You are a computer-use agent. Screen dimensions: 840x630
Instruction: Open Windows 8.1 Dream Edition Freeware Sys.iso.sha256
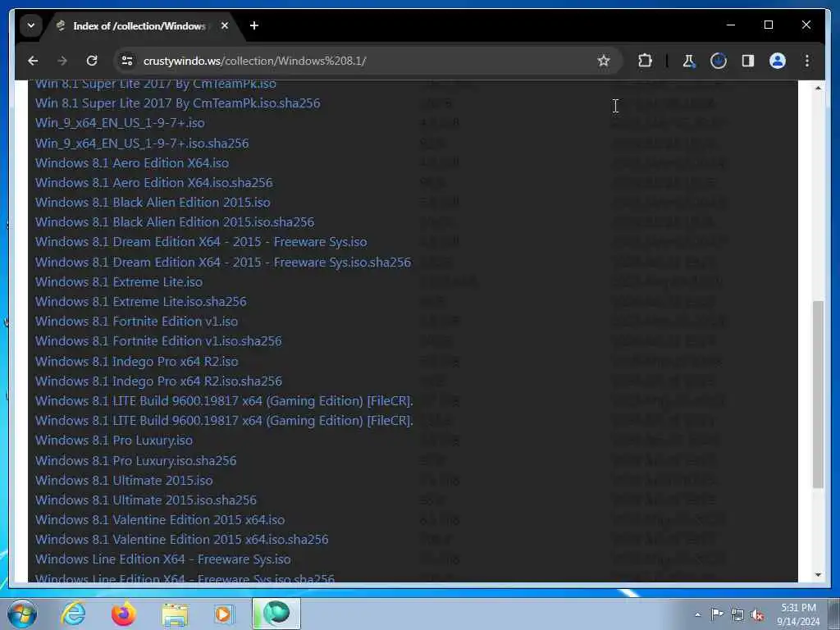[223, 262]
